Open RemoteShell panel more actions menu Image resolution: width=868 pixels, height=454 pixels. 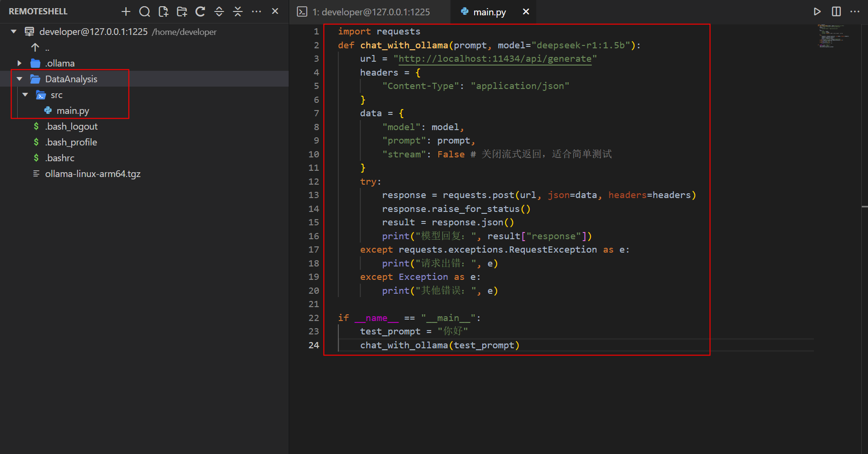point(256,11)
